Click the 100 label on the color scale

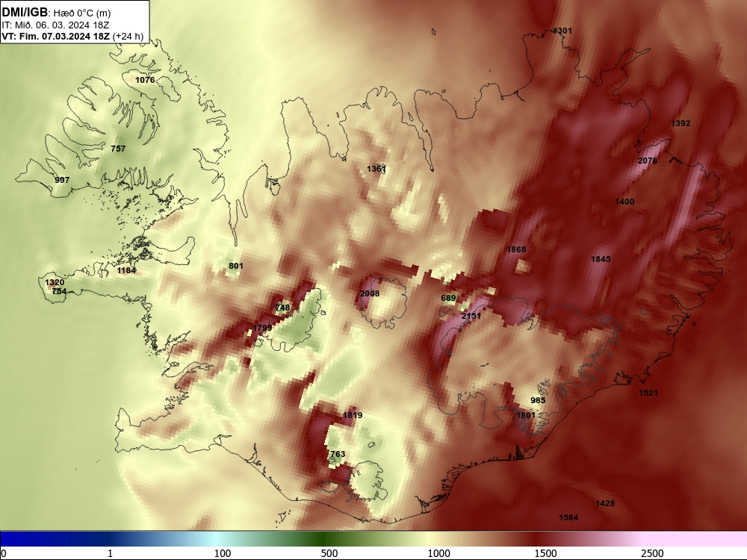(223, 553)
